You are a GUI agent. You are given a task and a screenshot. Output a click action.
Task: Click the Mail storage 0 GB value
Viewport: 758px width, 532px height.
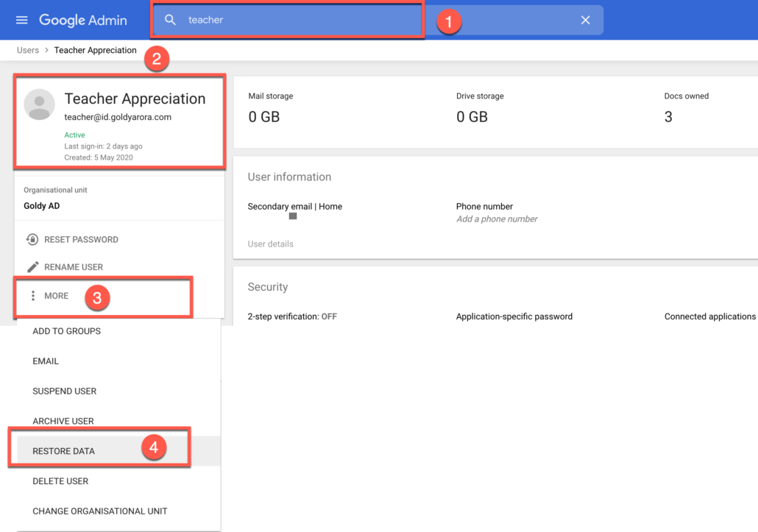263,117
